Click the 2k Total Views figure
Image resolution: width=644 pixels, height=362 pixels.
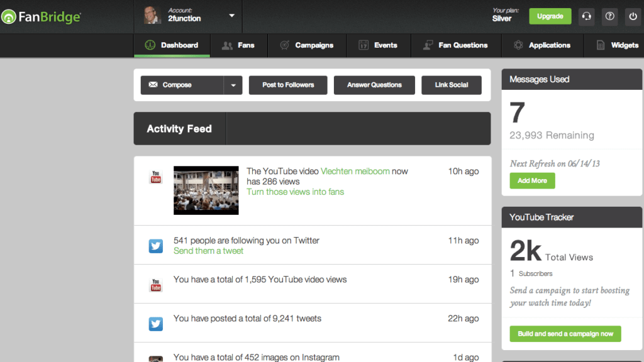pyautogui.click(x=551, y=251)
